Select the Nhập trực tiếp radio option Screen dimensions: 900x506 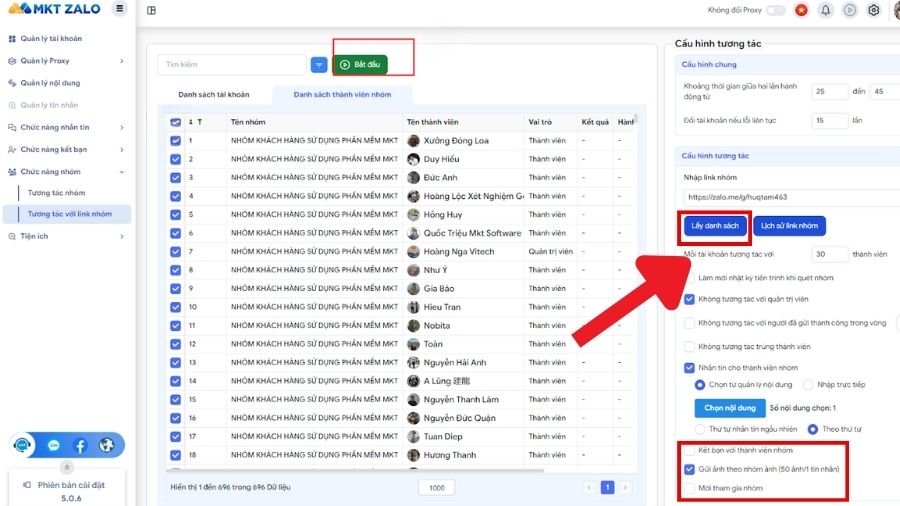808,384
